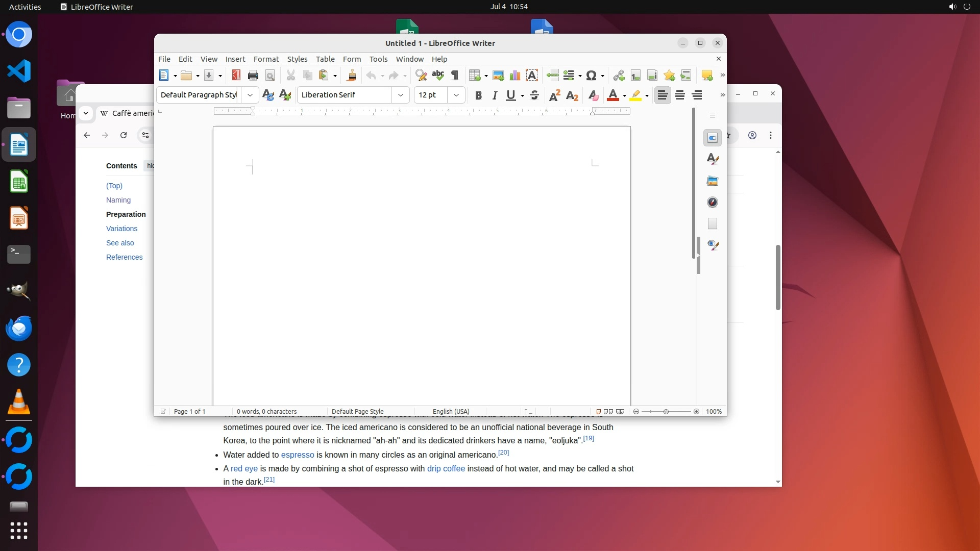Toggle Italic formatting

click(x=495, y=95)
